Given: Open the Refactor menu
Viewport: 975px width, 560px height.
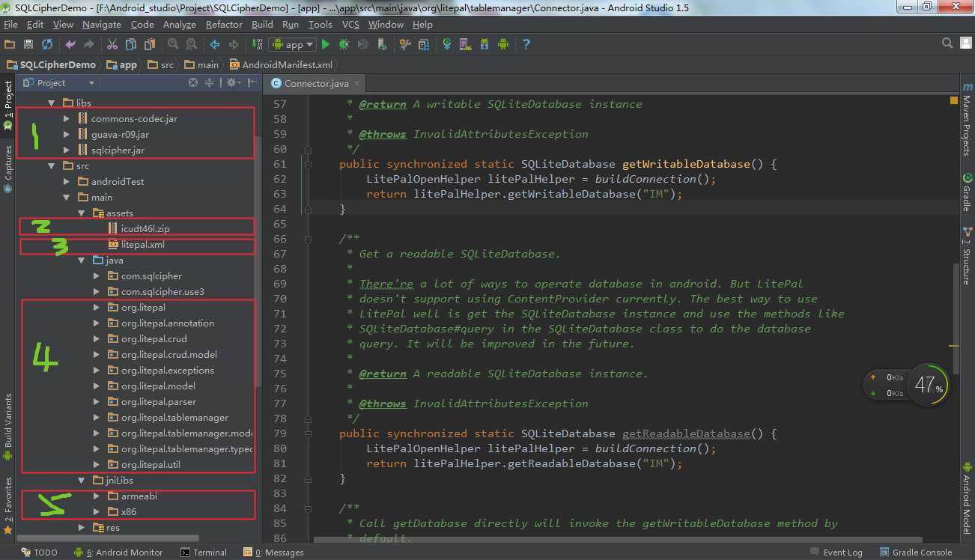Looking at the screenshot, I should click(x=224, y=24).
